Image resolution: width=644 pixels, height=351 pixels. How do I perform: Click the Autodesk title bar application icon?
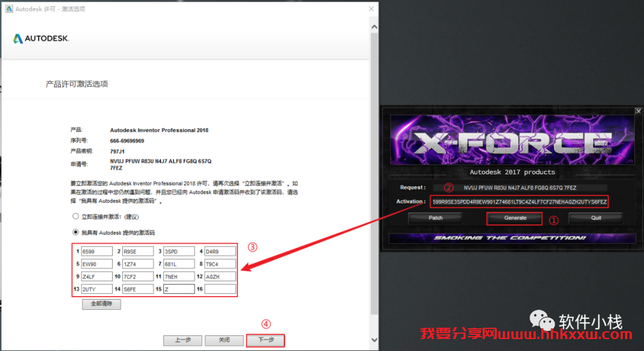[8, 8]
